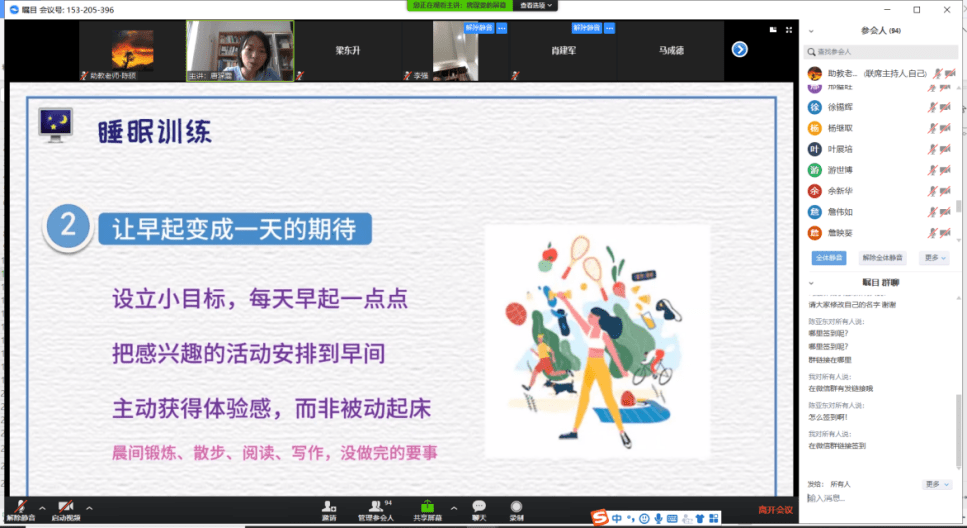This screenshot has height=528, width=967.
Task: Click the Sogou input method logo
Action: [599, 518]
